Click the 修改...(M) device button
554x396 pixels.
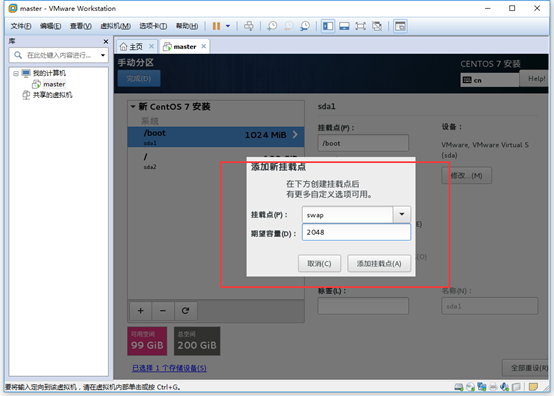[466, 176]
